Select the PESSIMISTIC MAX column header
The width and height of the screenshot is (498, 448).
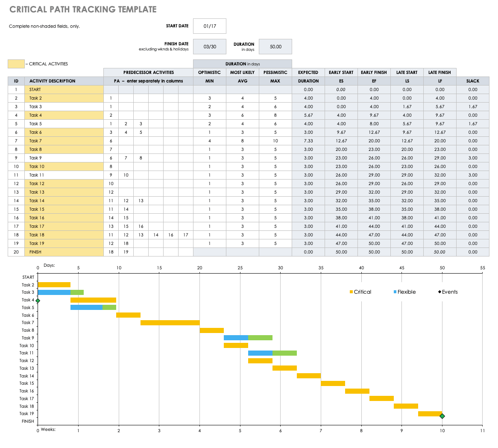tap(275, 72)
